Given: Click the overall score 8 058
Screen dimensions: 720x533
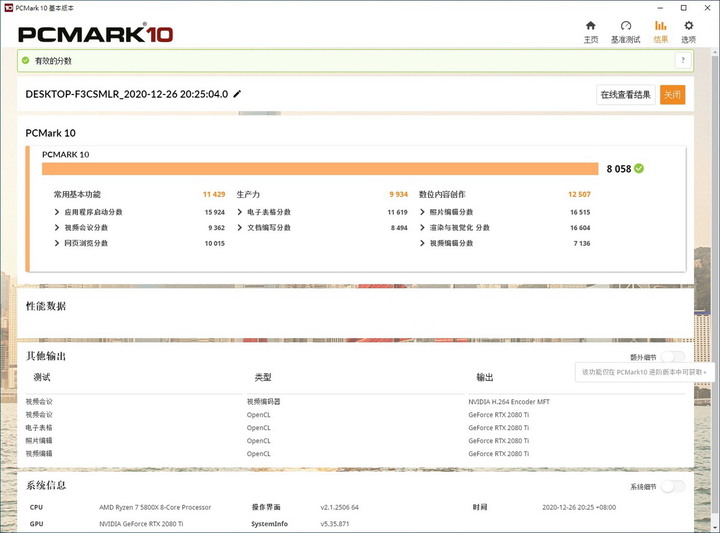Looking at the screenshot, I should click(619, 169).
